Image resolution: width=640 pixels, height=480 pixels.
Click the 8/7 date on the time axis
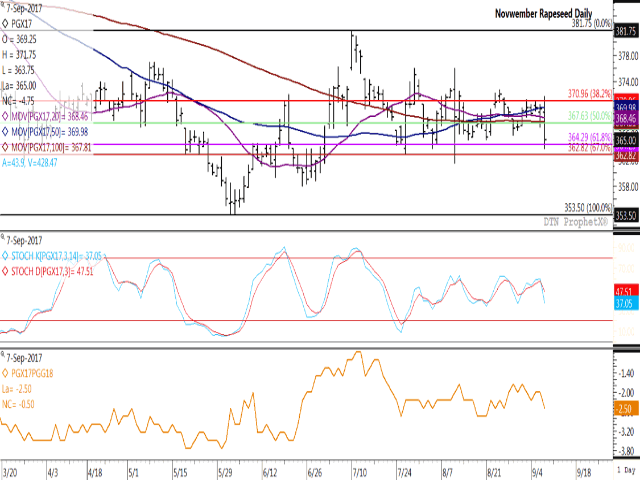pos(448,473)
